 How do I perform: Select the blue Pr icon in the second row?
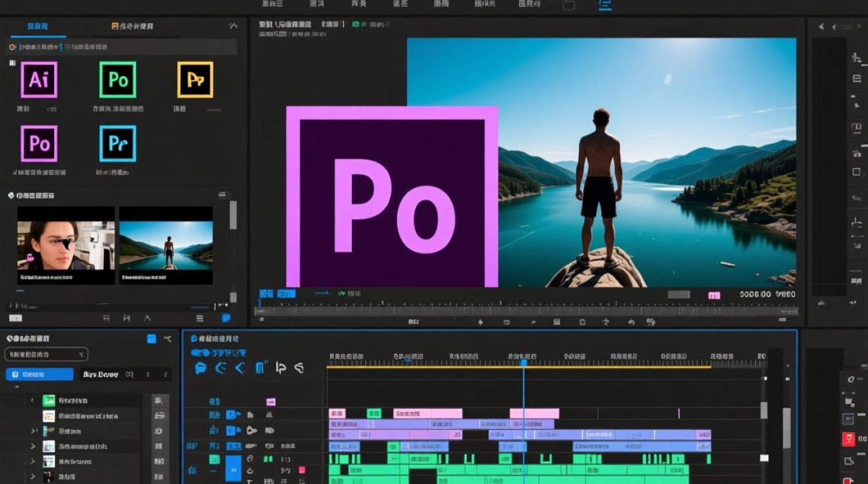[118, 143]
